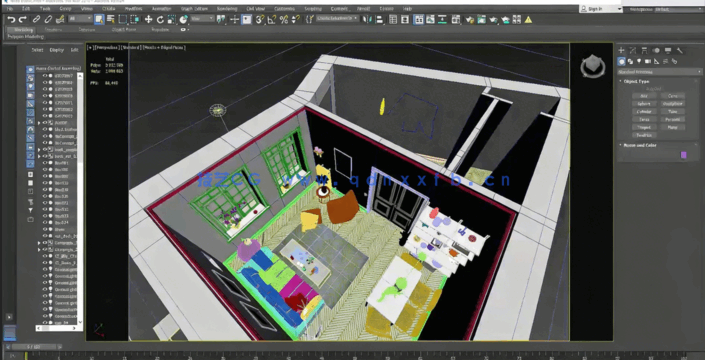Open the Create Selection Set dropdown

point(337,18)
